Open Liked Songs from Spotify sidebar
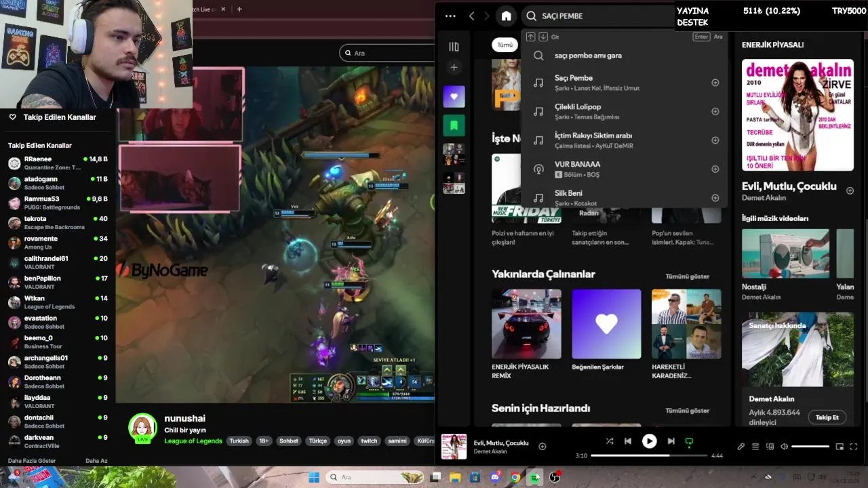868x488 pixels. [454, 96]
